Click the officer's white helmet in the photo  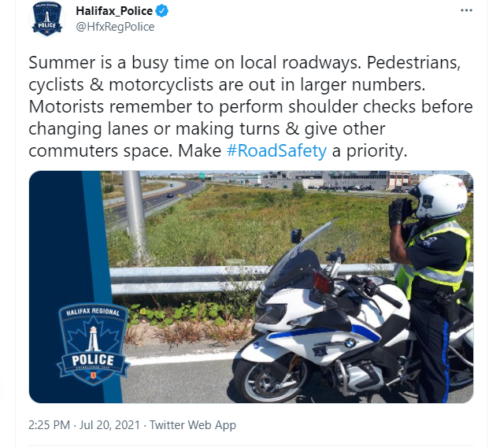pyautogui.click(x=439, y=196)
